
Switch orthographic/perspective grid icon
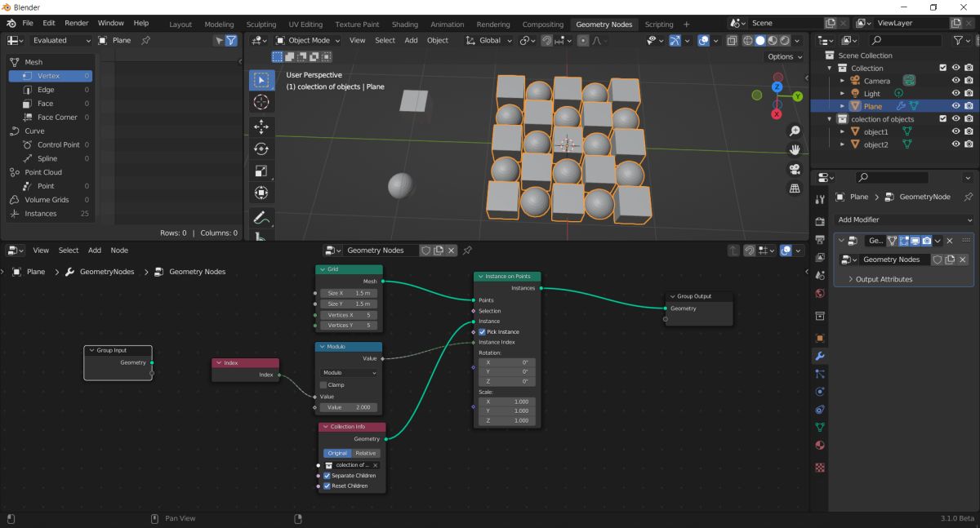(x=794, y=189)
